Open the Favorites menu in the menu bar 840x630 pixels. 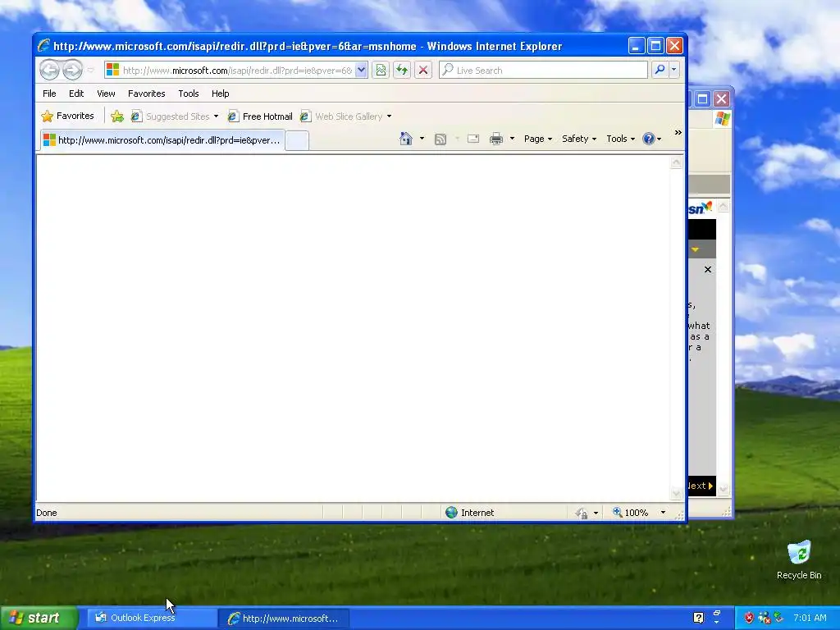(146, 94)
